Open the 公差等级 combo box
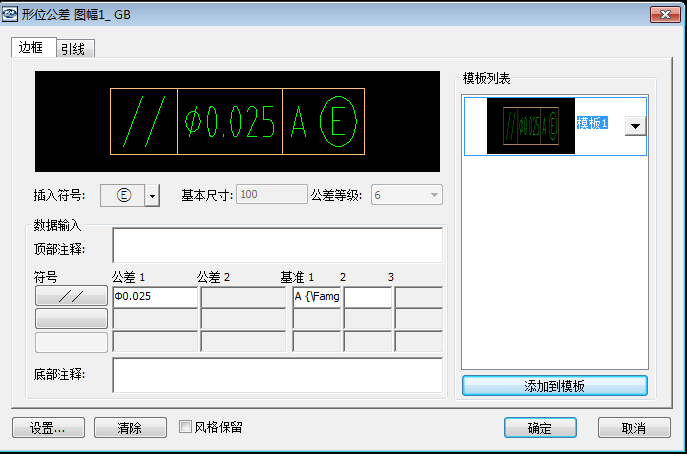Viewport: 687px width, 454px height. pos(407,195)
